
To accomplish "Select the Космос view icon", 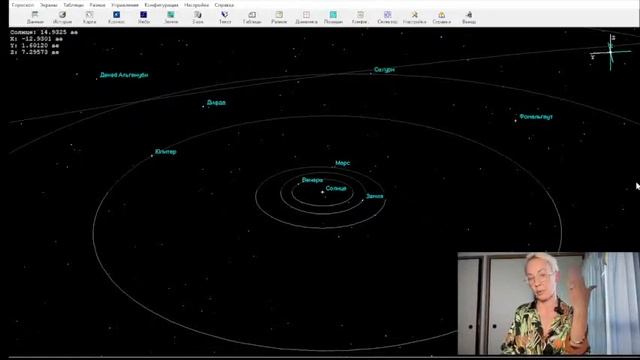I will coord(116,17).
